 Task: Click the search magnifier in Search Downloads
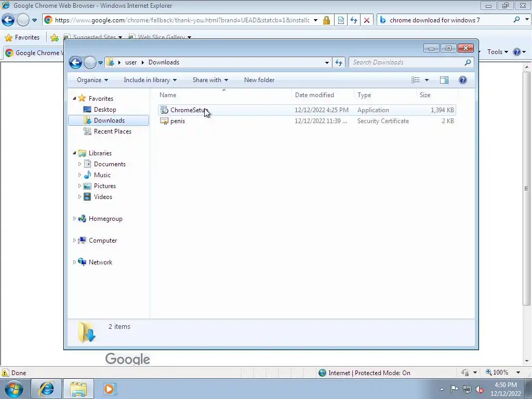468,62
